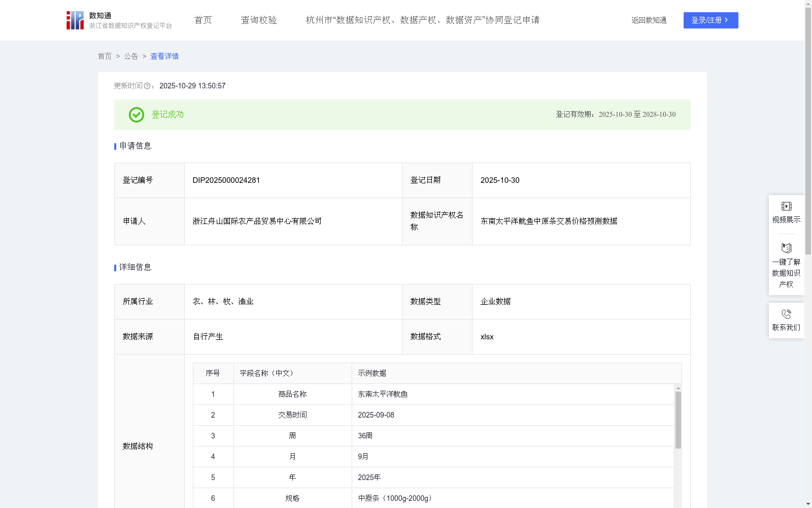Select registration number DIP2025000024281
This screenshot has width=812, height=508.
(x=226, y=180)
